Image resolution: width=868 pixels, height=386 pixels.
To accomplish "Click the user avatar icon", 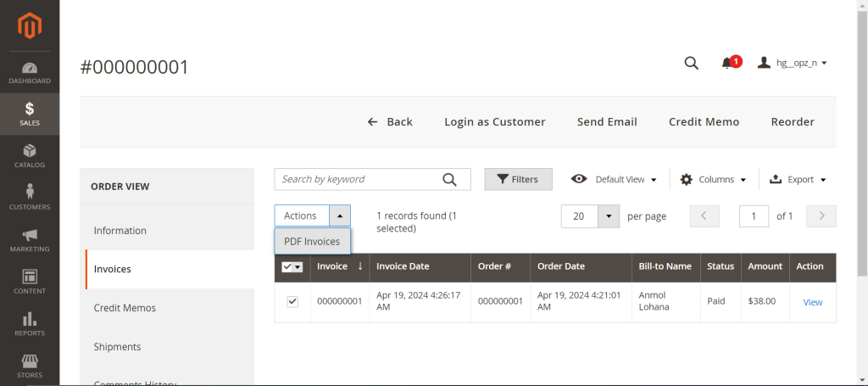I will click(764, 63).
